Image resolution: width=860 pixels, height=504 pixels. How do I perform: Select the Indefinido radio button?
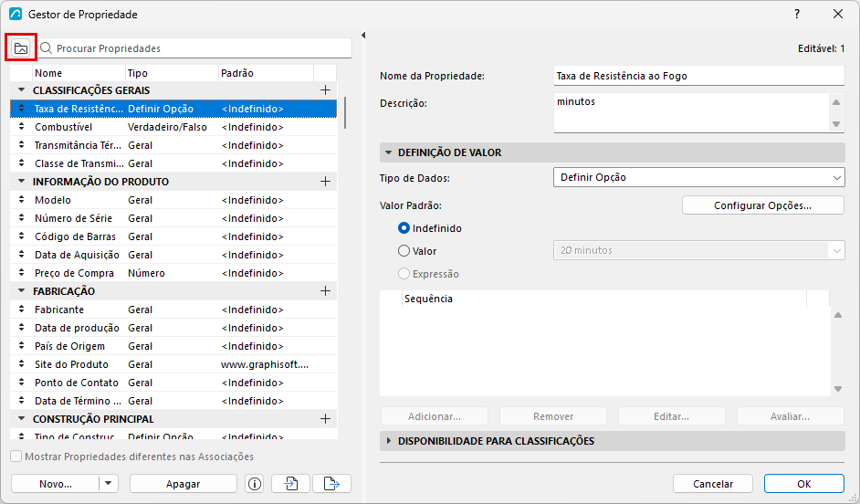click(404, 227)
